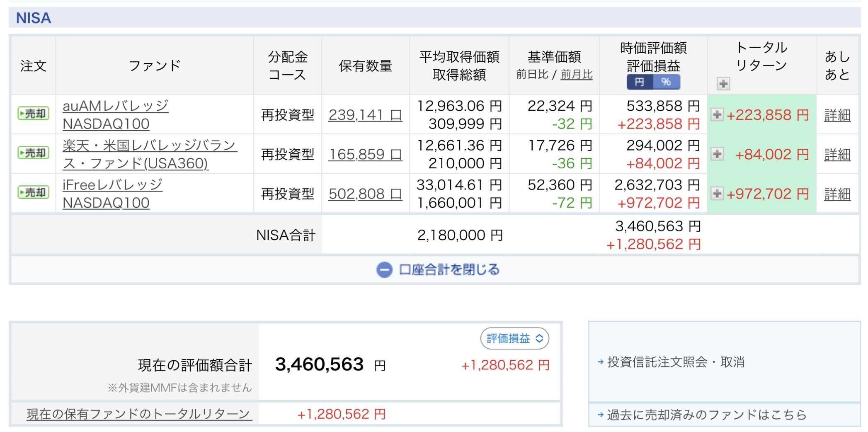Open 楽天・米国レバレッジバランス fund link
The height and width of the screenshot is (432, 868).
(x=150, y=154)
